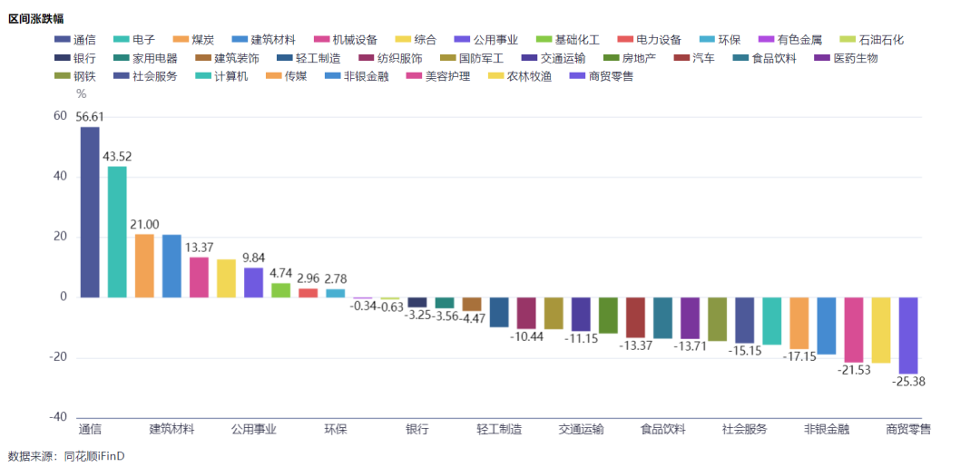The height and width of the screenshot is (467, 980).
Task: Toggle the 美容护理 legend entry
Action: pos(438,78)
